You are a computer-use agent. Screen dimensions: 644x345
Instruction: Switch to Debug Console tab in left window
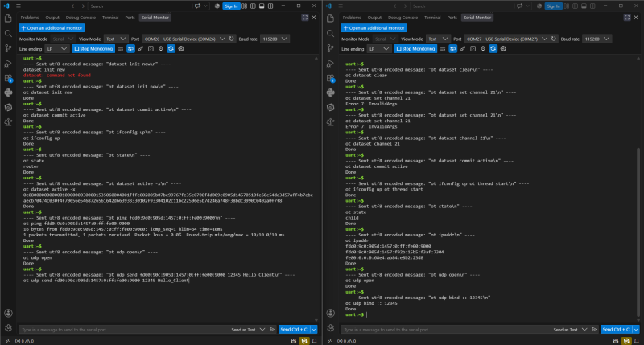click(80, 18)
